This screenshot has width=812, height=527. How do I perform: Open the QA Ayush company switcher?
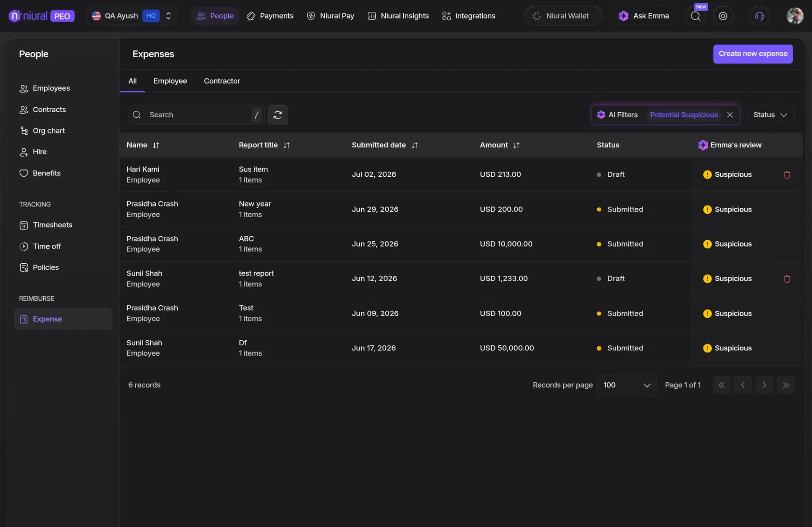(x=132, y=16)
